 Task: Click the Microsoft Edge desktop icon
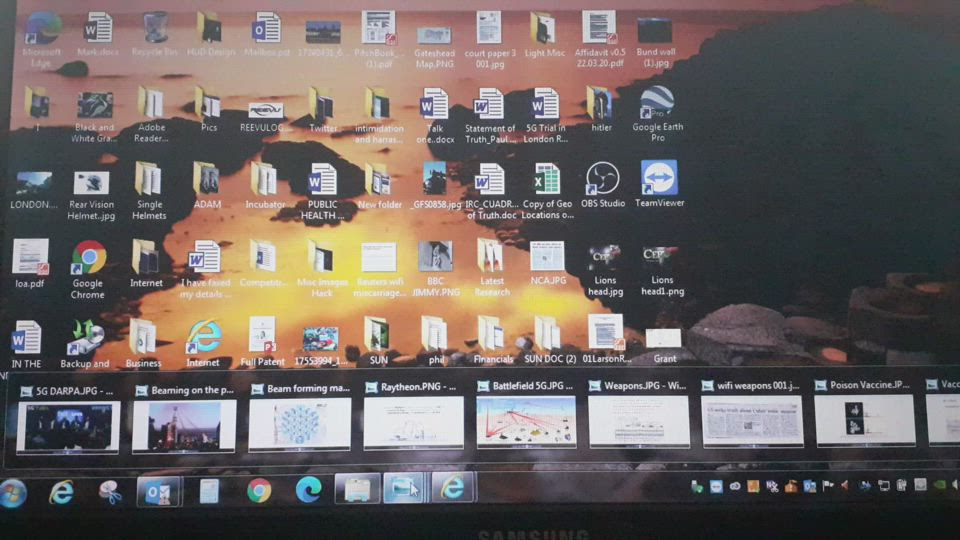pos(43,29)
